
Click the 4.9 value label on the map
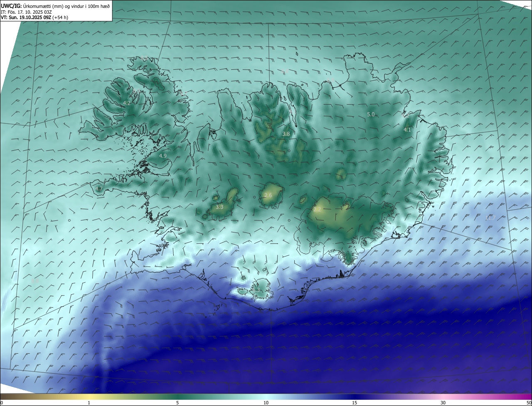point(163,156)
